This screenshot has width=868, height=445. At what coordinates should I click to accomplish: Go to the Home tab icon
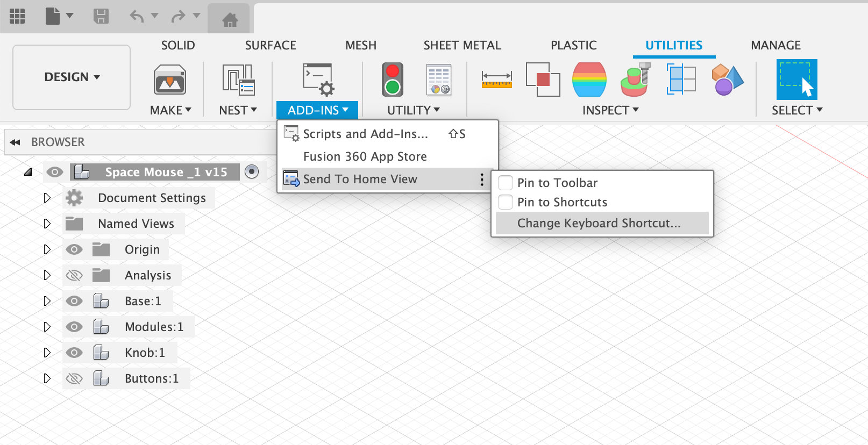(230, 20)
